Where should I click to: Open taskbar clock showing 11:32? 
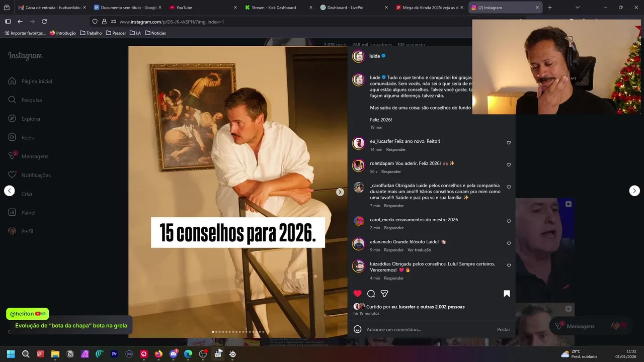click(x=625, y=354)
